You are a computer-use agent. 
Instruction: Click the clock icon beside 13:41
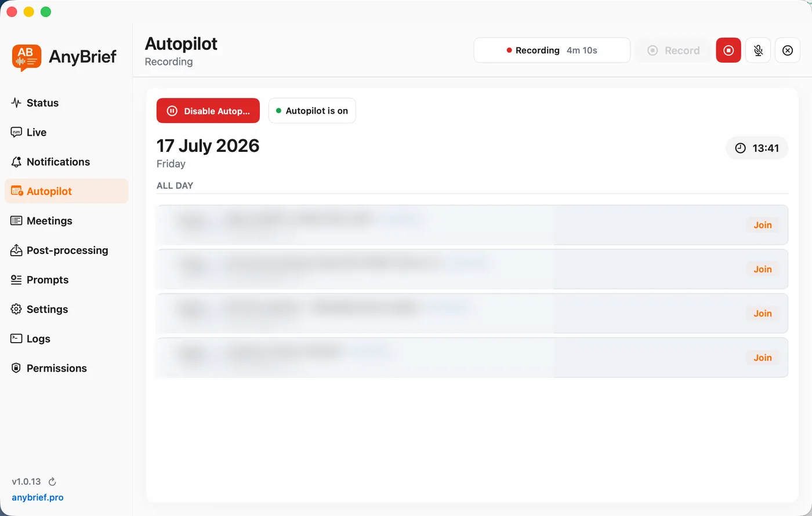(741, 148)
